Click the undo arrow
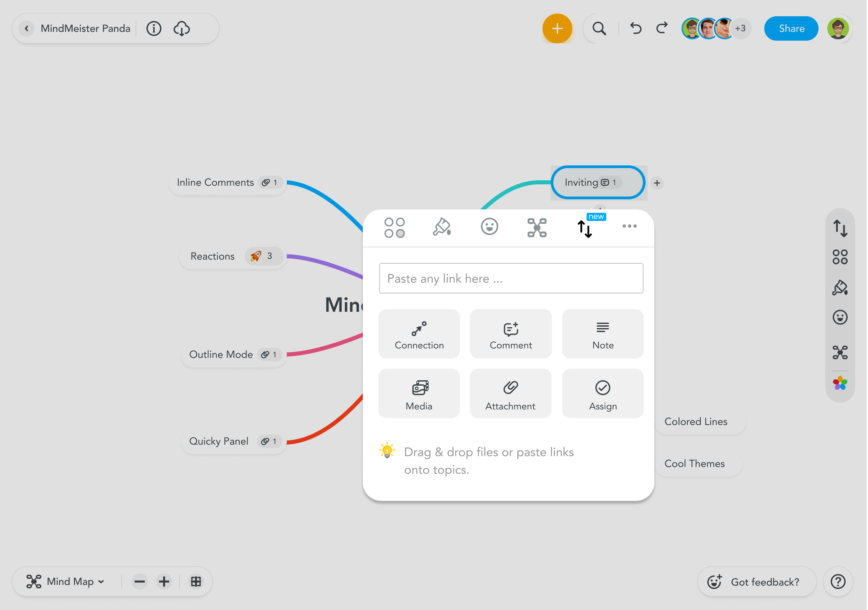The height and width of the screenshot is (610, 868). click(635, 28)
